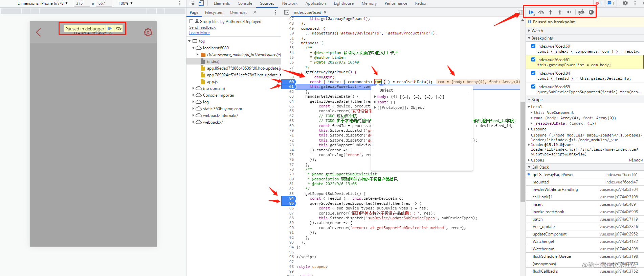Toggle pause on exceptions
The width and height of the screenshot is (644, 276).
[x=591, y=12]
